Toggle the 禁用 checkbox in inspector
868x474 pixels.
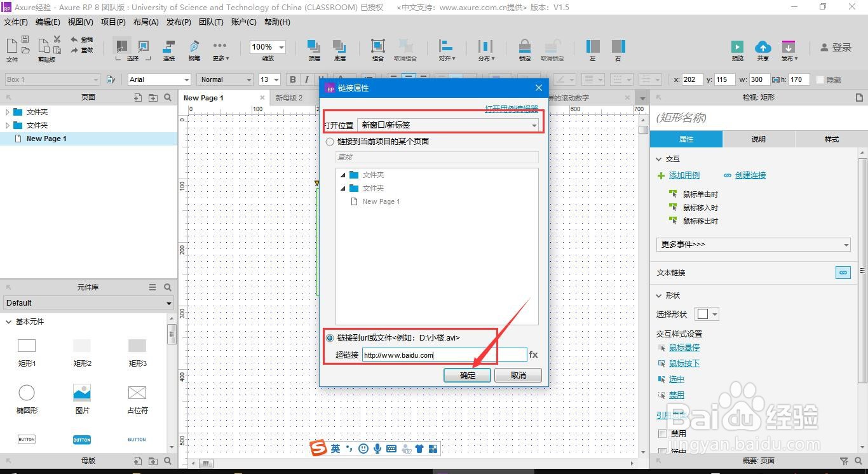tap(663, 433)
